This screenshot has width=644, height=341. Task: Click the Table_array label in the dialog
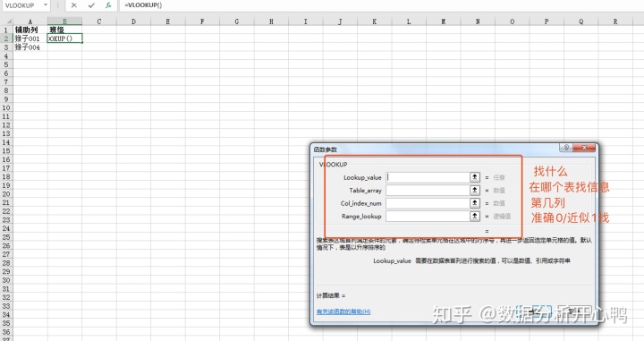[365, 191]
